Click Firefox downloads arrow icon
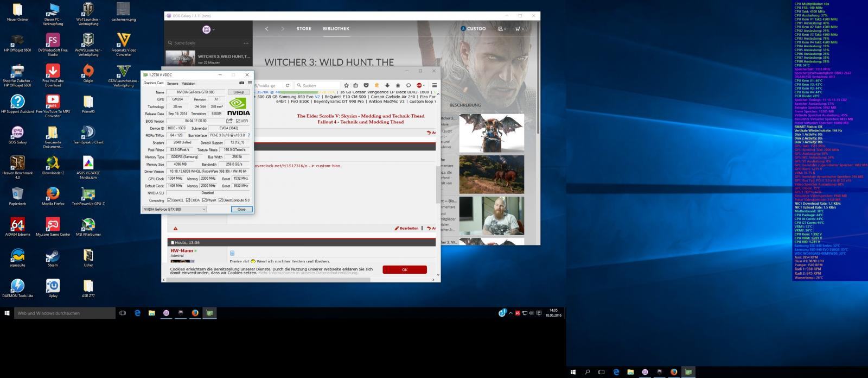This screenshot has width=868, height=378. pos(387,85)
